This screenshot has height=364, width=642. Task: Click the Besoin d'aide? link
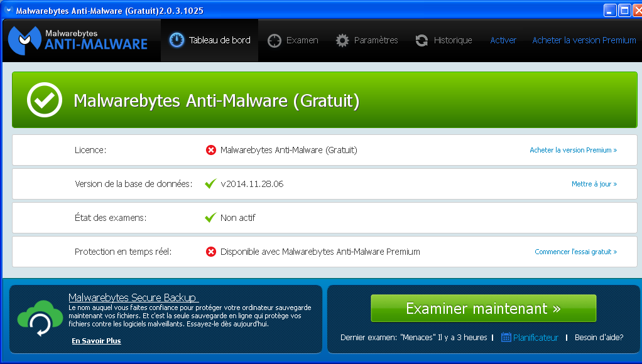click(x=599, y=338)
